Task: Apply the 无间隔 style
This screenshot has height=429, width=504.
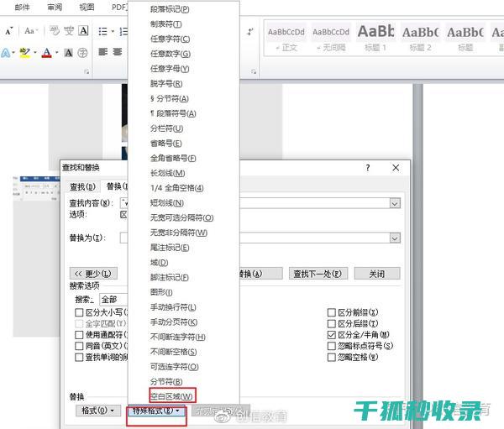Action: [x=331, y=39]
